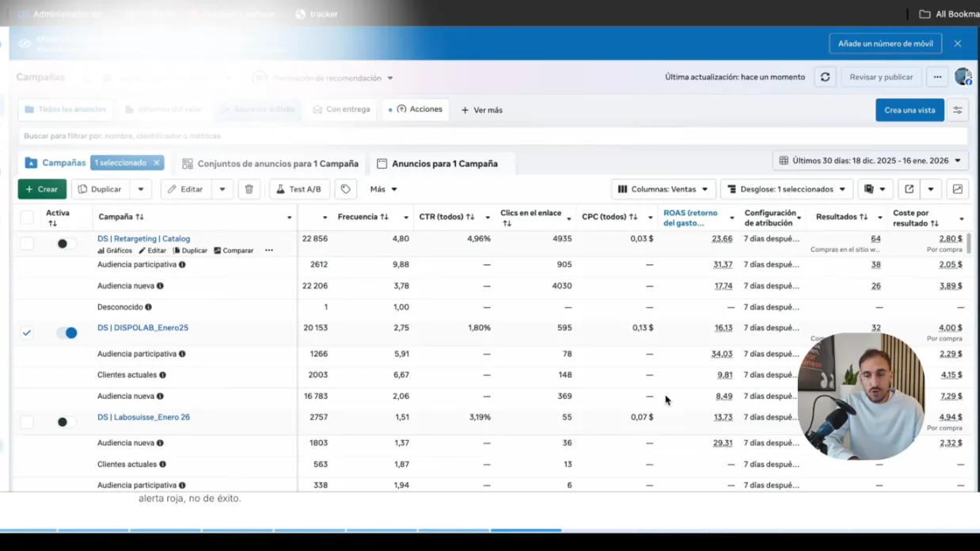Click the Test A/B button
The image size is (980, 551).
(x=298, y=189)
